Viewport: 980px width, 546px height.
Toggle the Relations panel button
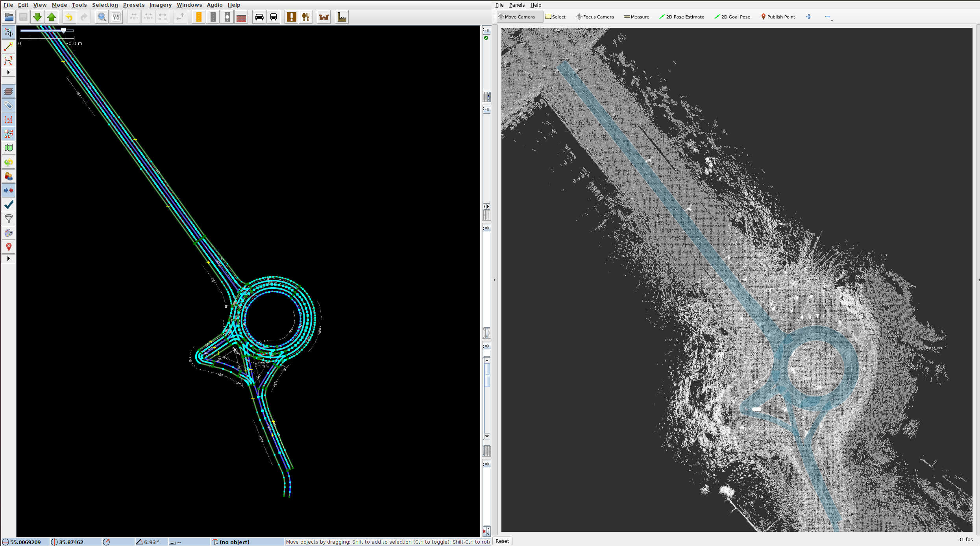click(9, 134)
